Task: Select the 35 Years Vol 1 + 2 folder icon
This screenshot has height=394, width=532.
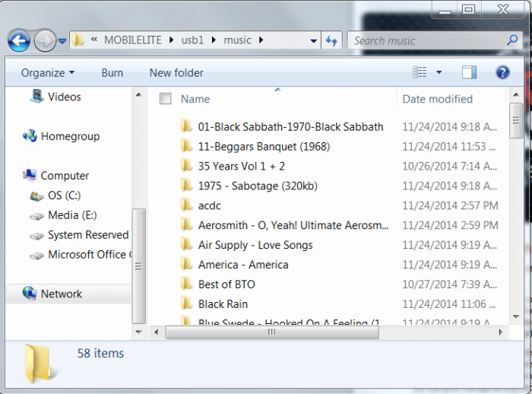Action: pos(187,166)
